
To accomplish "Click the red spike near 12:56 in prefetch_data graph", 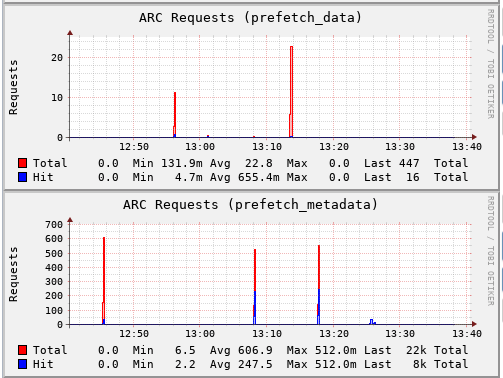I will pyautogui.click(x=175, y=115).
